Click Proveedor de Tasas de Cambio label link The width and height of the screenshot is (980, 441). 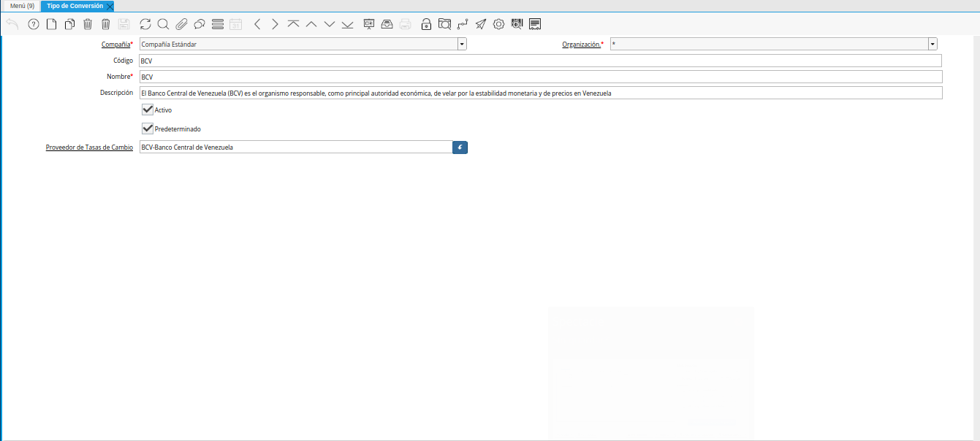[x=89, y=147]
